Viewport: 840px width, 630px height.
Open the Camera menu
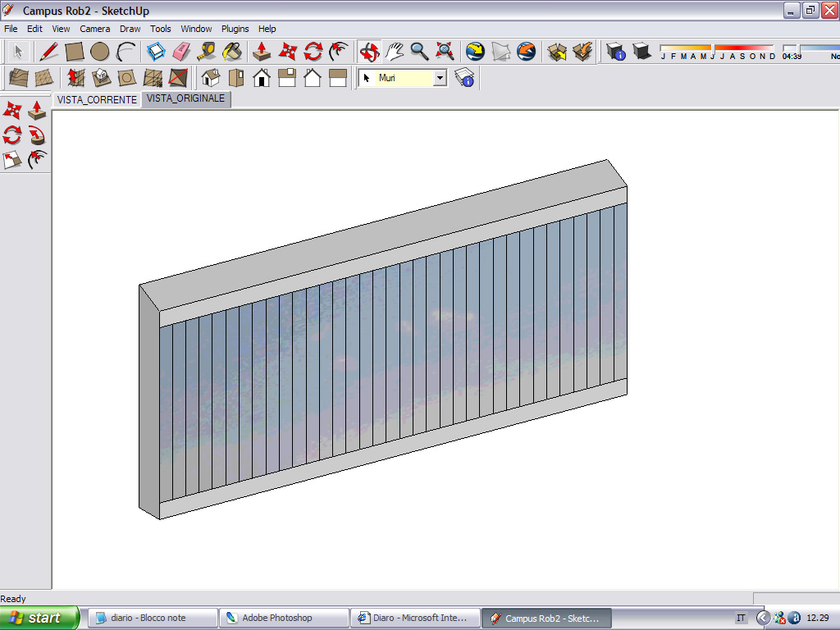click(95, 29)
